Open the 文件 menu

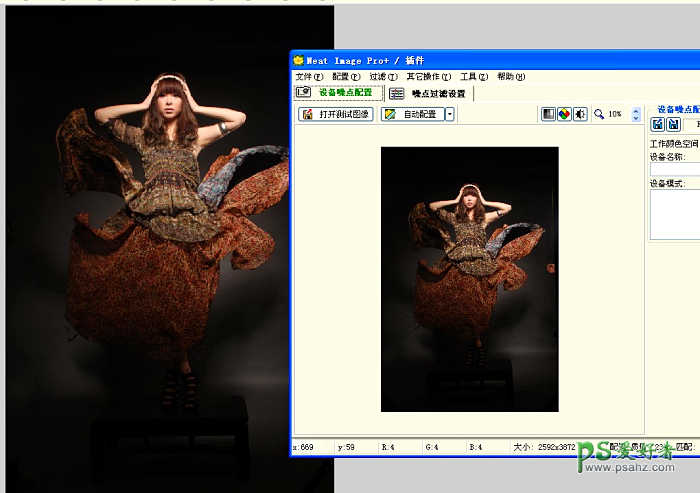click(x=309, y=77)
